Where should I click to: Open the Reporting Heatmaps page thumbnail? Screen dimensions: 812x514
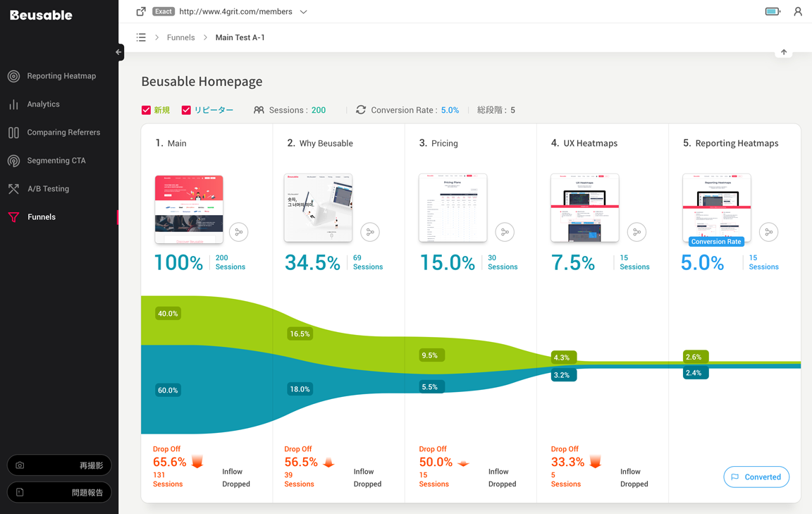(x=717, y=208)
